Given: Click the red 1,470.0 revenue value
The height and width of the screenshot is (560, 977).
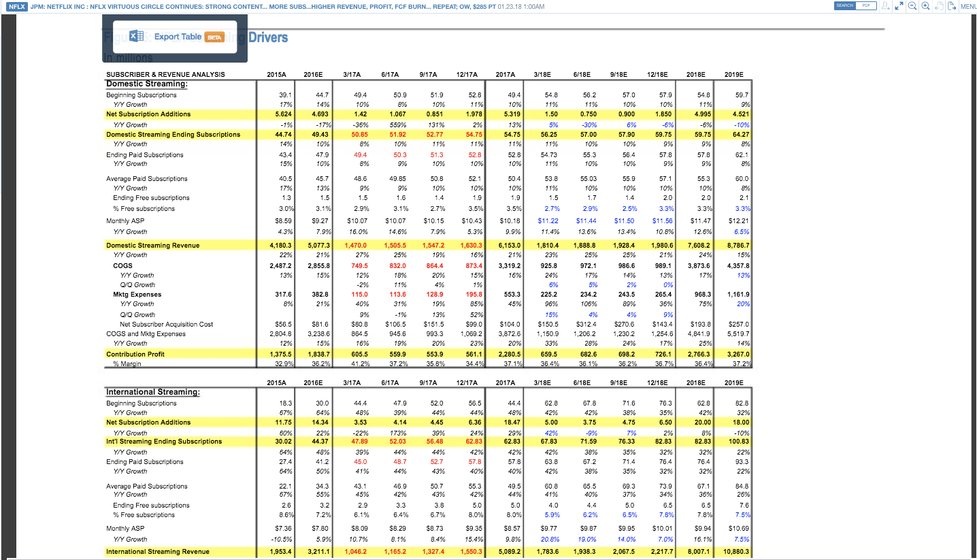Looking at the screenshot, I should 356,245.
